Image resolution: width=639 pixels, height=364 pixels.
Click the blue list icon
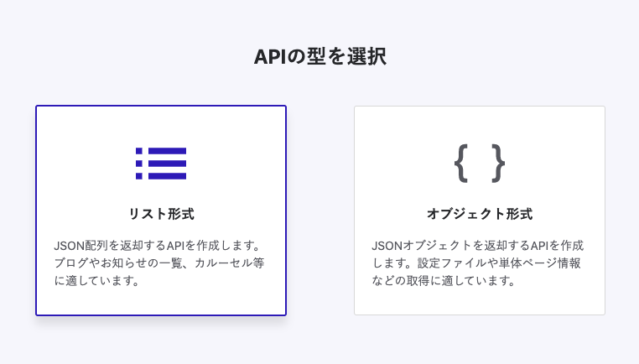[x=161, y=164]
